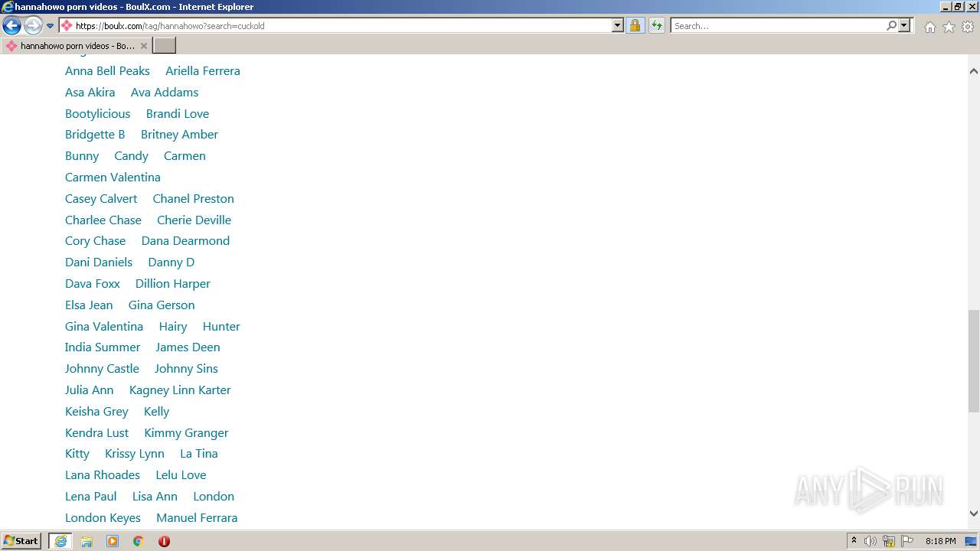Open the red Opera taskbar icon
980x551 pixels.
coord(164,541)
